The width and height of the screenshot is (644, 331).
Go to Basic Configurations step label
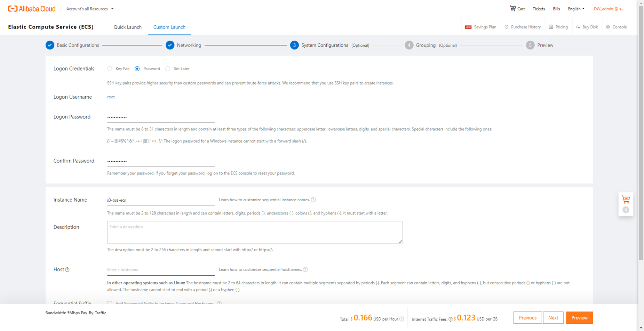coord(78,45)
